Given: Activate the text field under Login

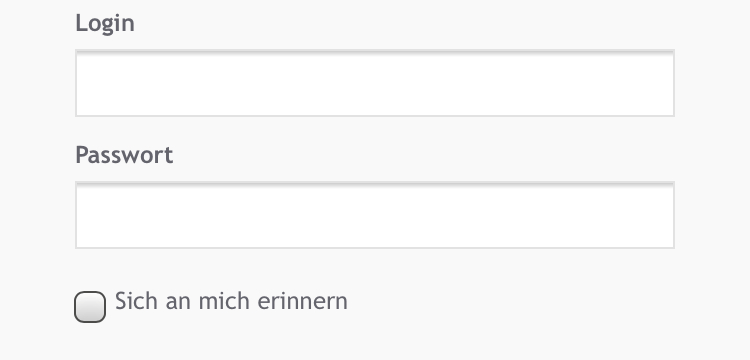Looking at the screenshot, I should click(375, 83).
